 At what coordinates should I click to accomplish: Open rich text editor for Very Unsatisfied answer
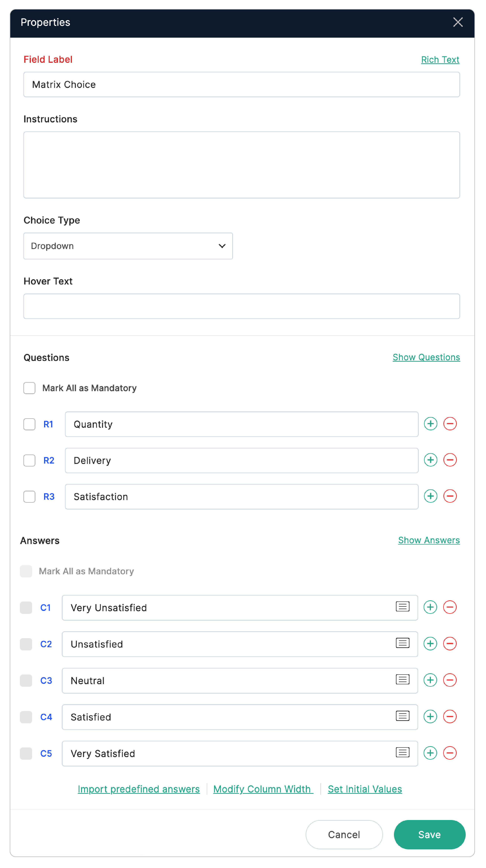[403, 607]
